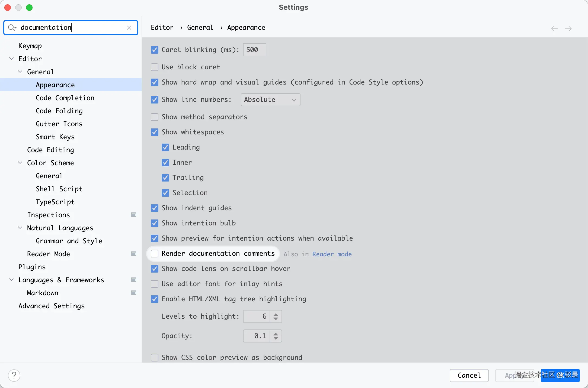588x388 pixels.
Task: Open help via the question mark icon
Action: pyautogui.click(x=14, y=376)
